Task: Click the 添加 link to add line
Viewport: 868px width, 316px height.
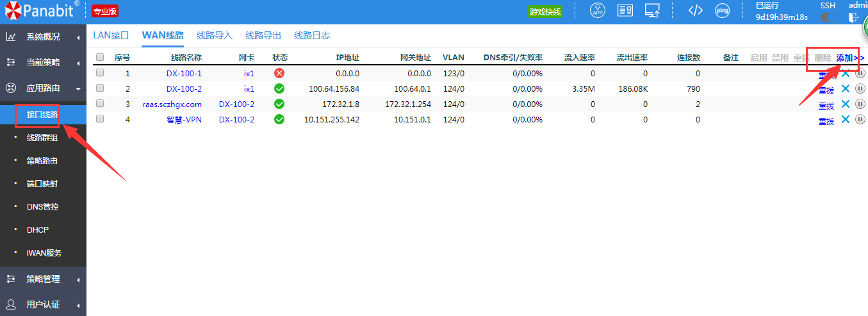Action: pyautogui.click(x=845, y=58)
